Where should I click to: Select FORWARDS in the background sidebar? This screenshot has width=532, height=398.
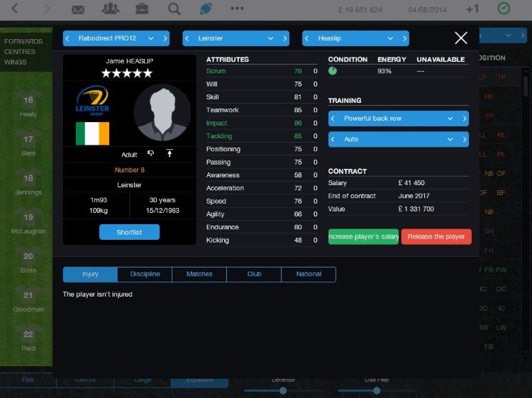click(x=23, y=41)
